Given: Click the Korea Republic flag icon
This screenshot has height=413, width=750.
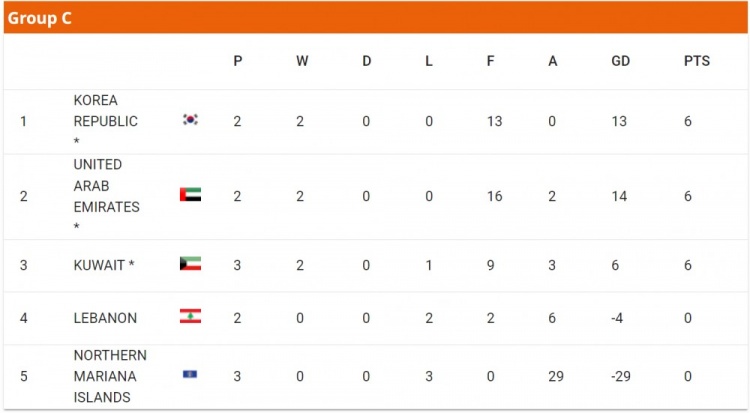Looking at the screenshot, I should [x=190, y=120].
